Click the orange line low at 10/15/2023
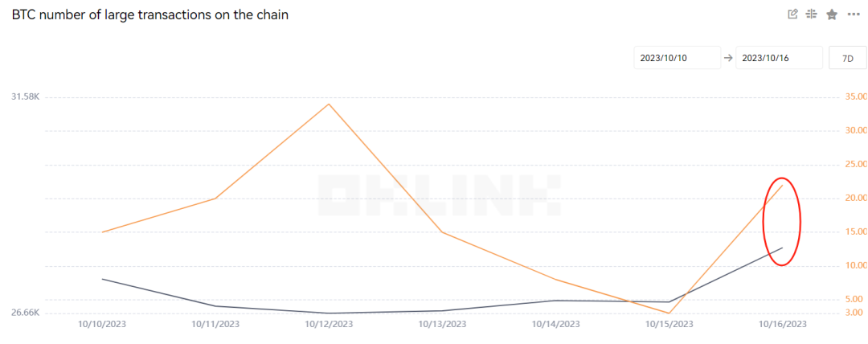Screen dimensions: 868x344 [669, 313]
